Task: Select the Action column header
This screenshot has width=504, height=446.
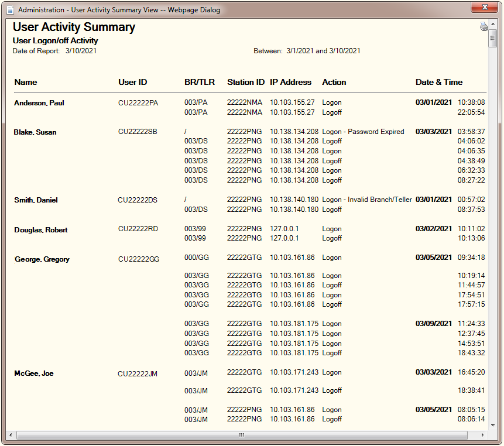Action: click(x=334, y=83)
